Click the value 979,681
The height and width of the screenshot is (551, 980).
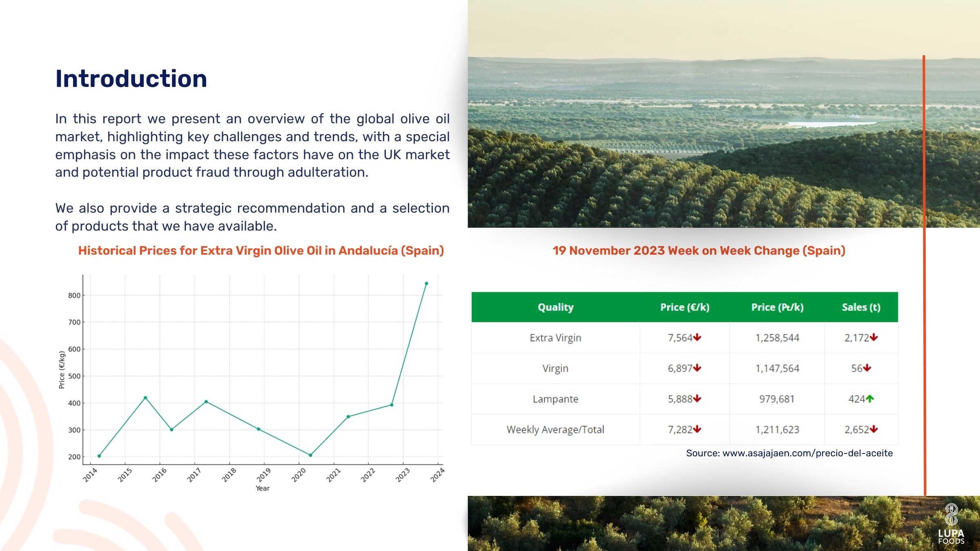coord(777,399)
